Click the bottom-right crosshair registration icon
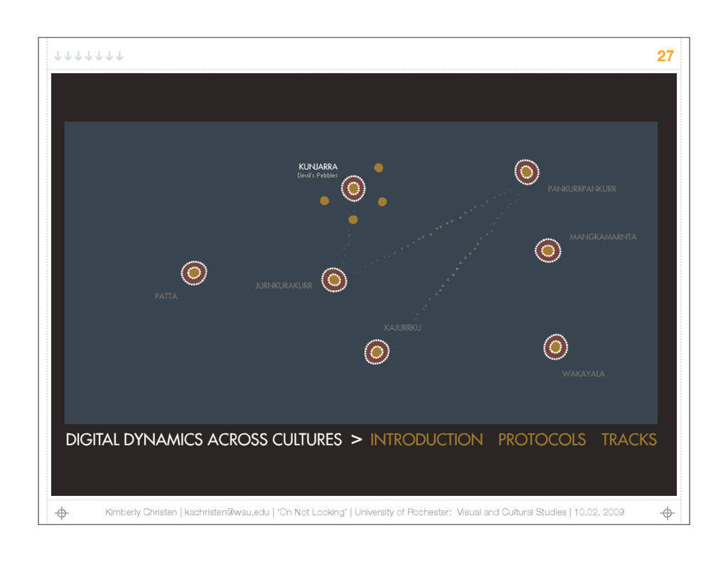 667,513
